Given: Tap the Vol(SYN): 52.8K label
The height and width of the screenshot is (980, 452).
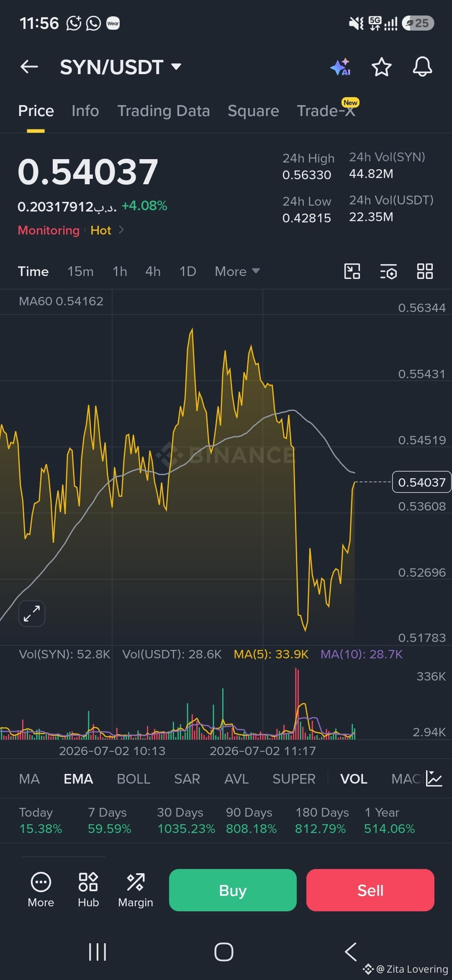Looking at the screenshot, I should [x=64, y=654].
